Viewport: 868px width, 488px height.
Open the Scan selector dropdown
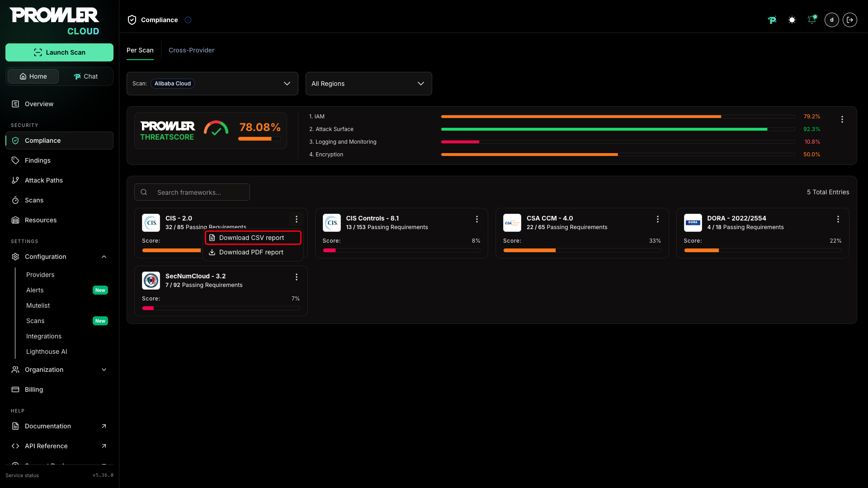pyautogui.click(x=212, y=84)
